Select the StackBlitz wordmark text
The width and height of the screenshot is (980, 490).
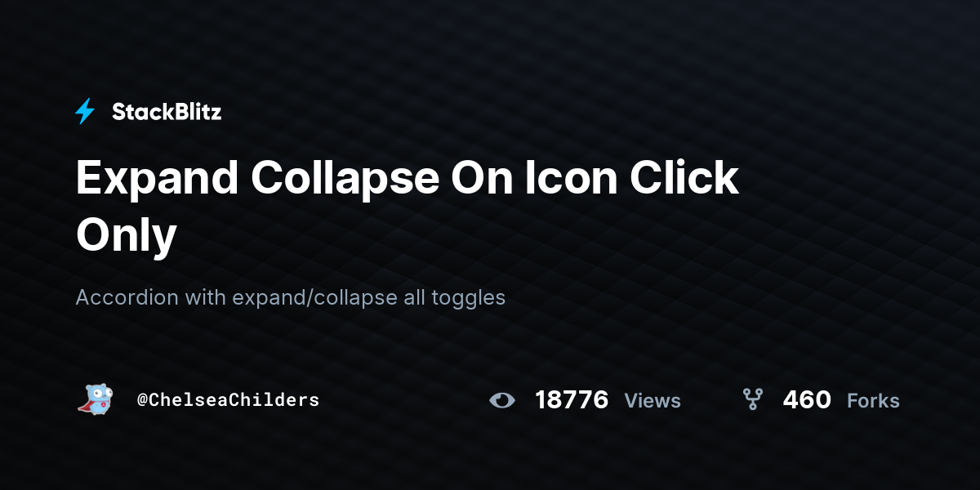coord(167,112)
